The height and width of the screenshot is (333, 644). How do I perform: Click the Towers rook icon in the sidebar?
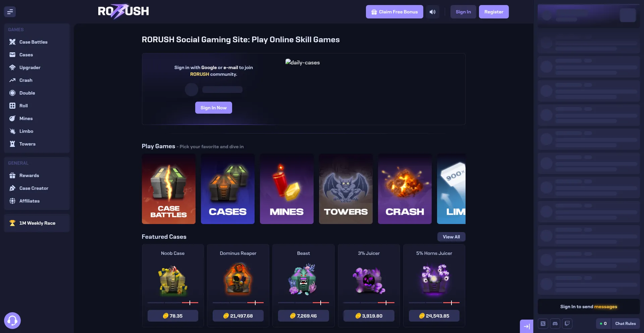[12, 144]
